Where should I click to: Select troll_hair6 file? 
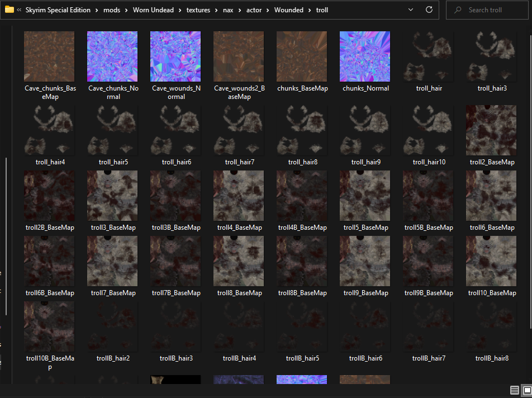coord(175,135)
